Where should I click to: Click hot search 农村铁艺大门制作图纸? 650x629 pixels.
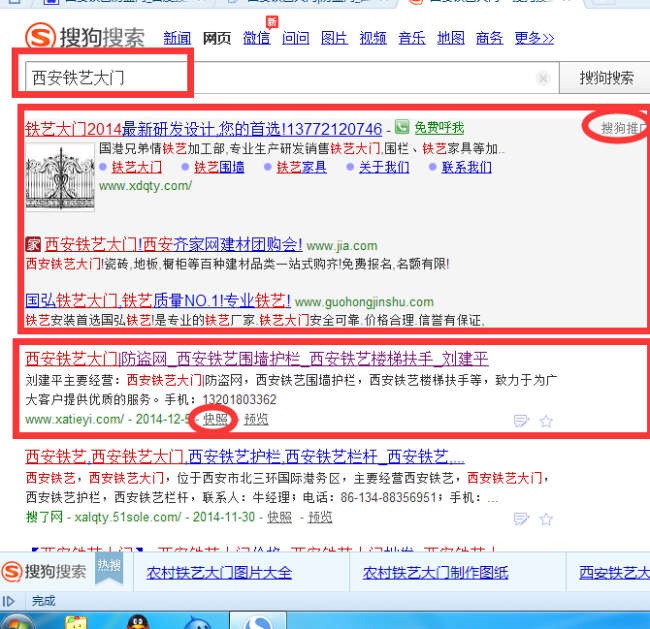pyautogui.click(x=435, y=573)
